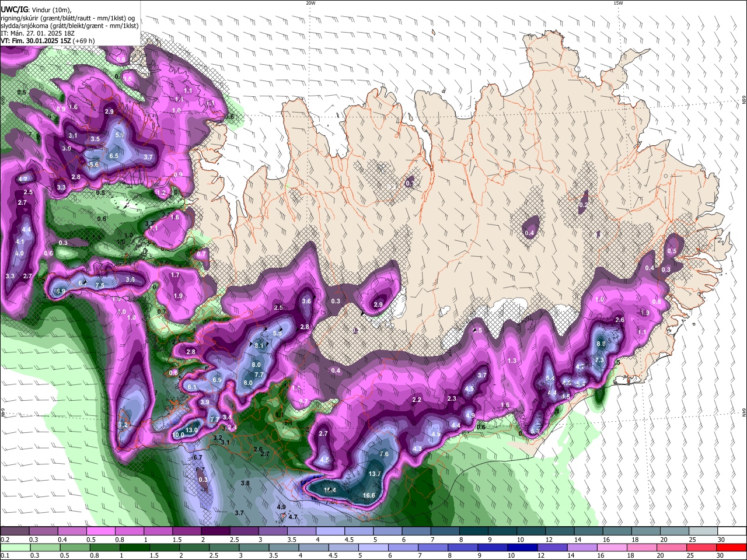Click the dark teal 9 swatch in upper legend
747x560 pixels.
point(502,531)
